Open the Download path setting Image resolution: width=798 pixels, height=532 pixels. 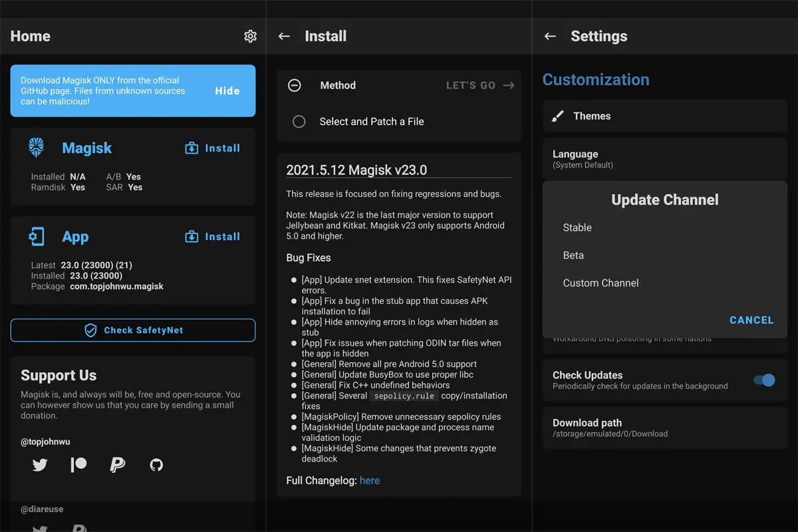[x=665, y=428]
